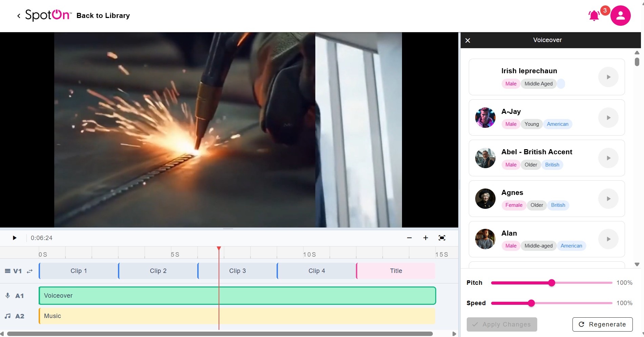Fit timeline to screen icon

(x=442, y=238)
